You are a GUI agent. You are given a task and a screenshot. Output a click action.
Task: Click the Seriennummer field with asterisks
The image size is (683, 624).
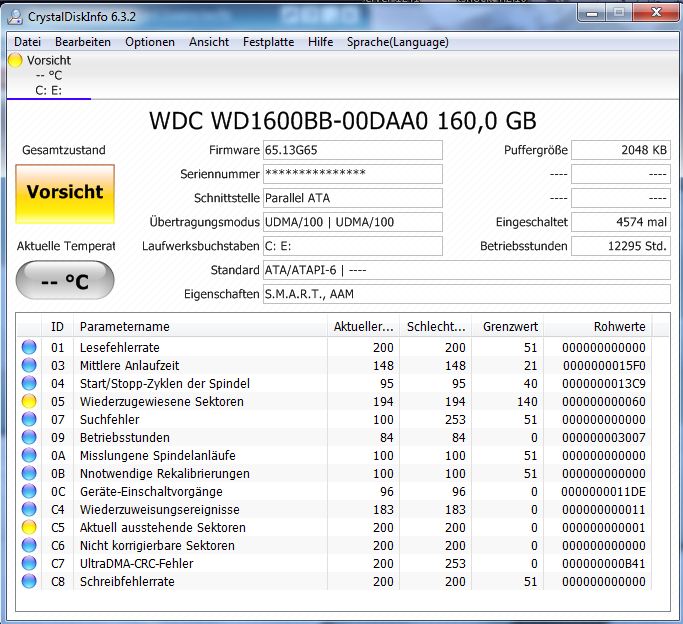pyautogui.click(x=352, y=174)
